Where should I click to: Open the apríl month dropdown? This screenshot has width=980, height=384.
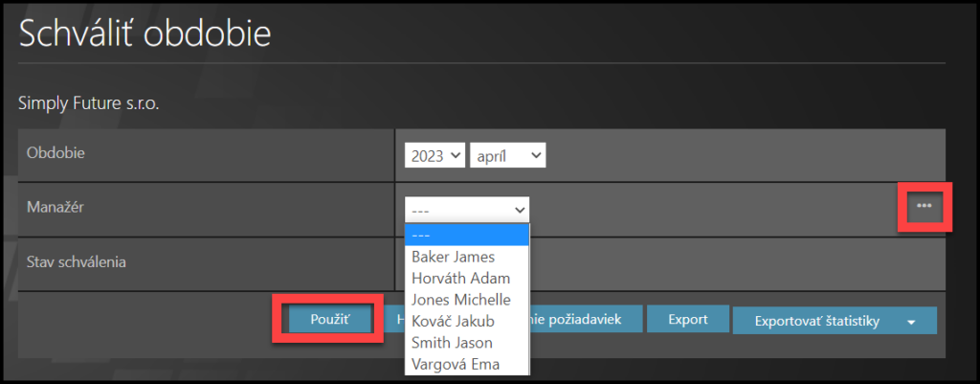(507, 156)
